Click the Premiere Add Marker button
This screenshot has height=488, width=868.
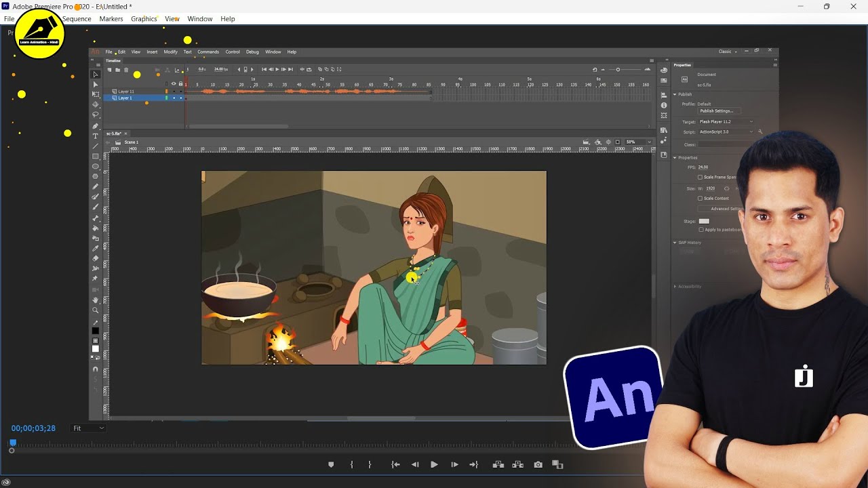pyautogui.click(x=331, y=464)
